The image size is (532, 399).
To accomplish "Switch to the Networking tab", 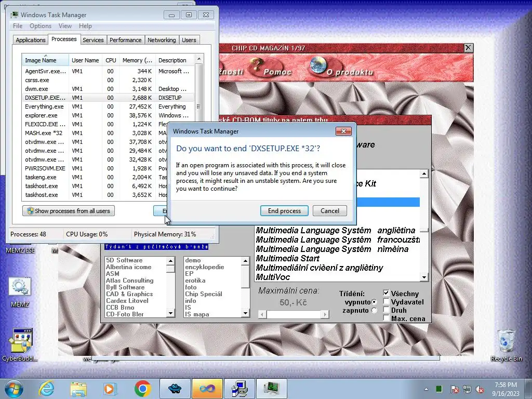I will [x=162, y=40].
